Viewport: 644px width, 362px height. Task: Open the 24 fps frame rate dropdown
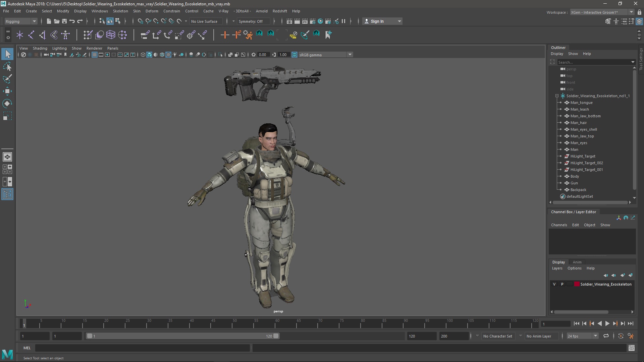(582, 336)
